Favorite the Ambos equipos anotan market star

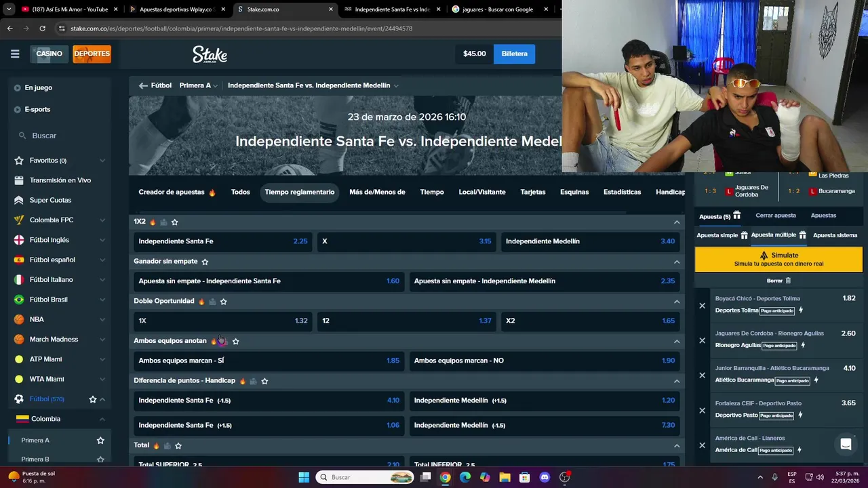tap(235, 341)
